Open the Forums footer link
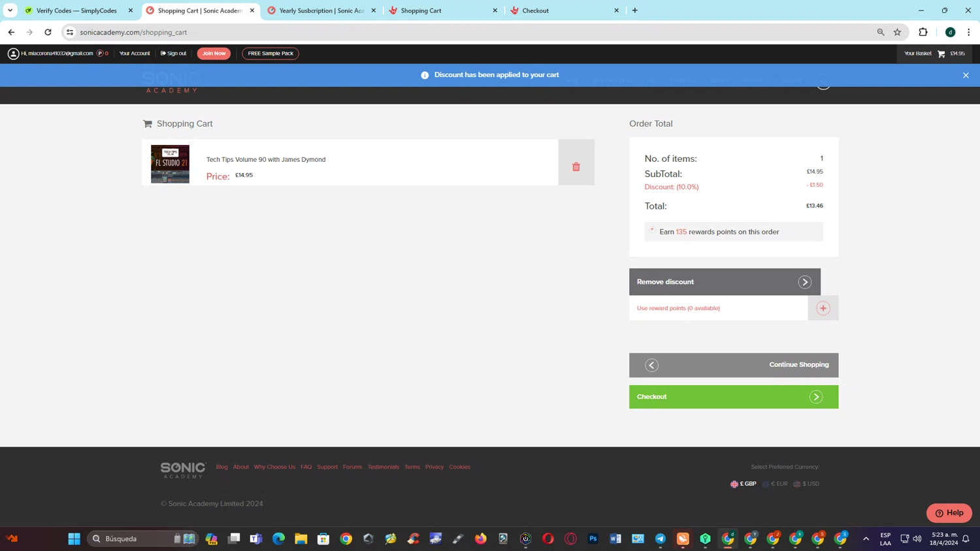Screen dimensions: 980x551 coord(352,467)
